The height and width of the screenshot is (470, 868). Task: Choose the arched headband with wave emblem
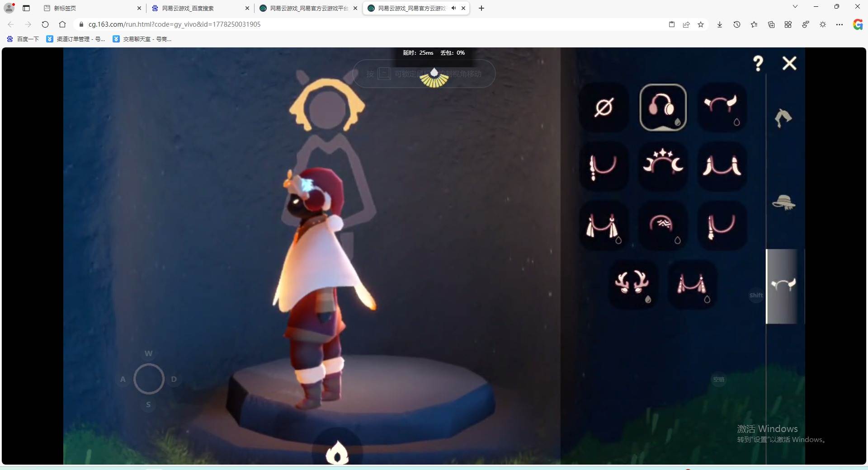[663, 225]
